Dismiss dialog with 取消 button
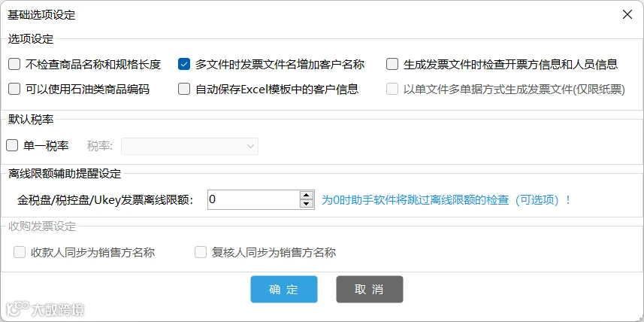Viewport: 644px width, 322px height. pyautogui.click(x=369, y=289)
